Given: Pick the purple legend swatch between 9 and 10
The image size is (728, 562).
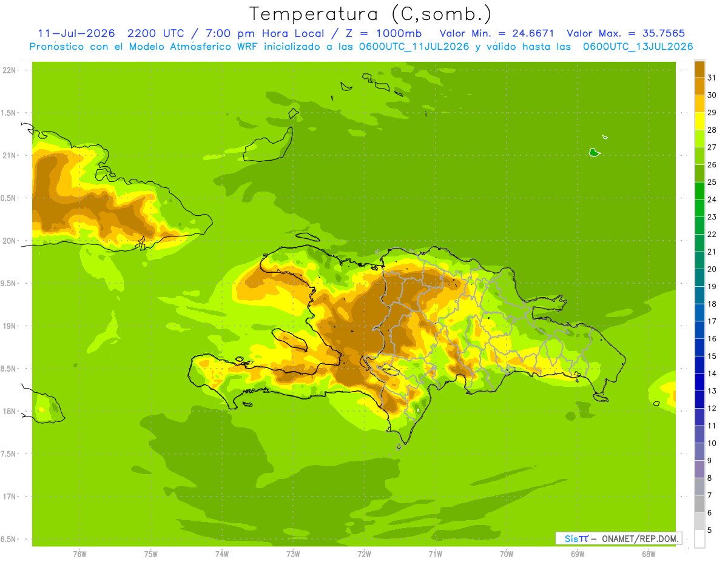Looking at the screenshot, I should click(699, 452).
